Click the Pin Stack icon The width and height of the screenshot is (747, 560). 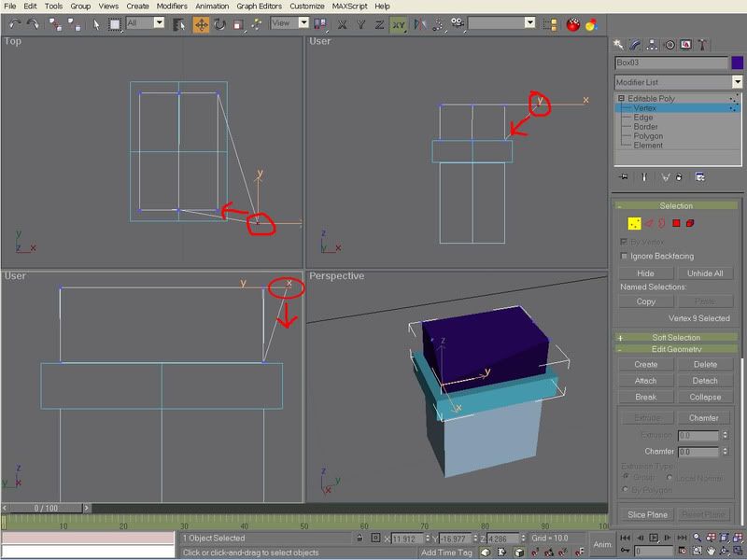pos(624,176)
